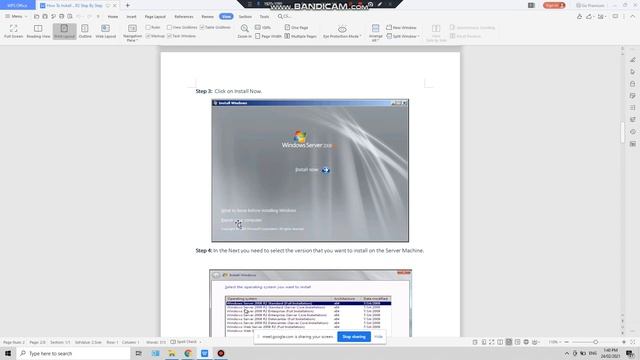Toggle the View Gridlines checkbox
This screenshot has width=640, height=360.
[182, 27]
